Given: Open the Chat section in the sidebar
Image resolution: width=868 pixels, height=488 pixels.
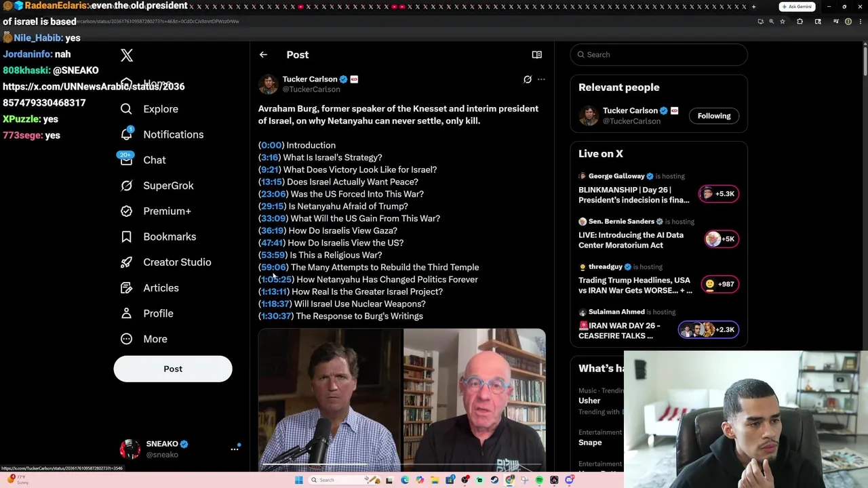Looking at the screenshot, I should (143, 160).
